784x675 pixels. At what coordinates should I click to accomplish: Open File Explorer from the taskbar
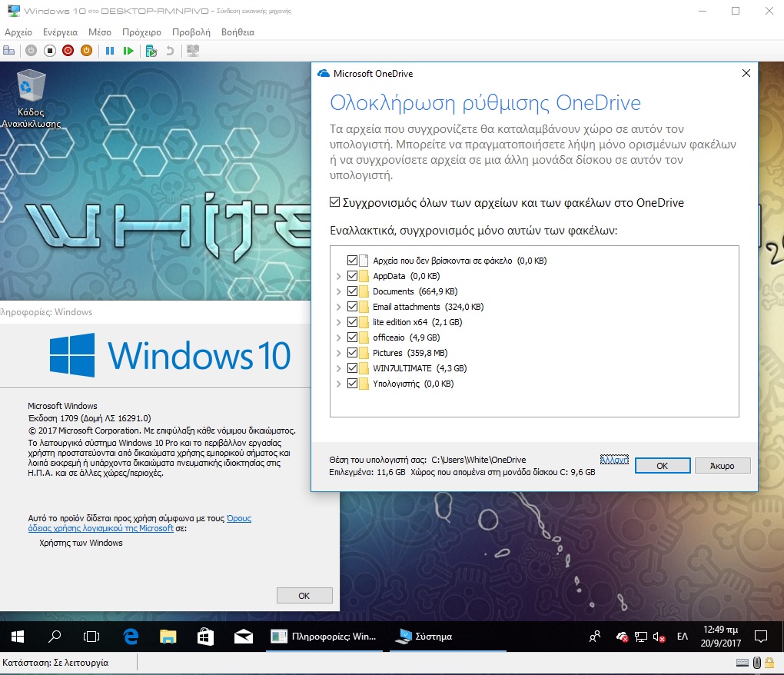(168, 637)
